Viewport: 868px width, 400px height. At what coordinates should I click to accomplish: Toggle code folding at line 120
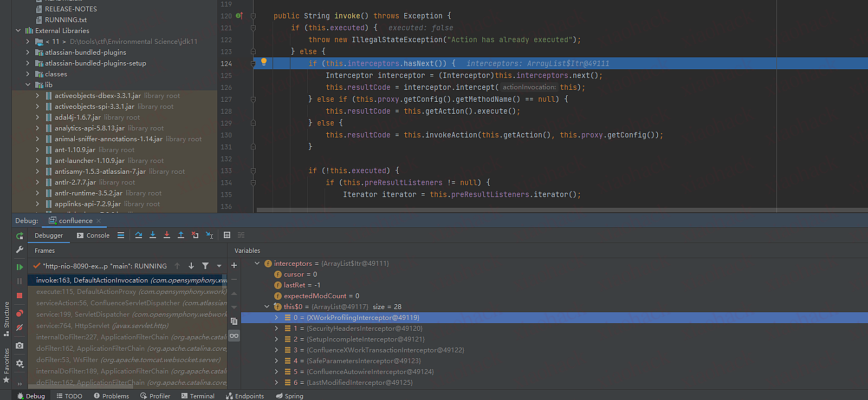click(253, 16)
